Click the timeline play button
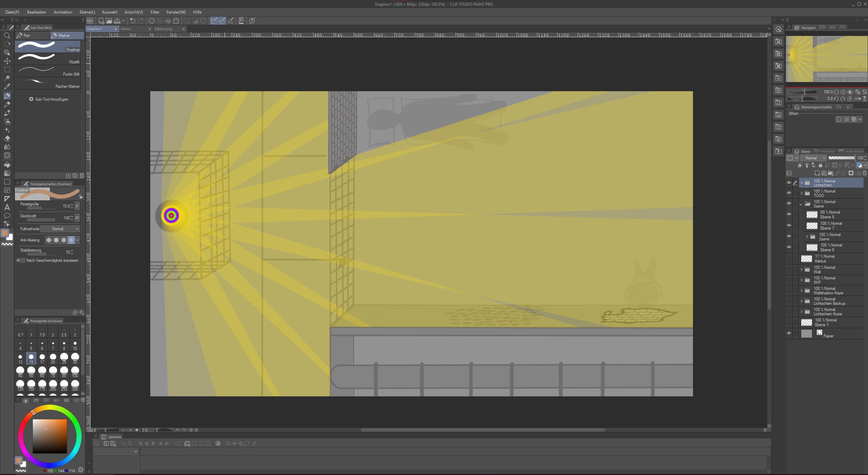868x475 pixels. (154, 443)
